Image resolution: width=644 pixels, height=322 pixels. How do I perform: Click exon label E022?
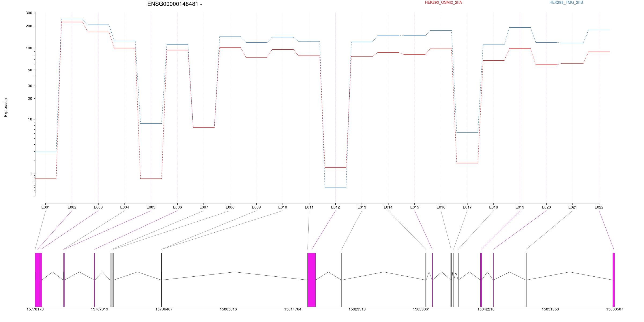[x=599, y=207]
